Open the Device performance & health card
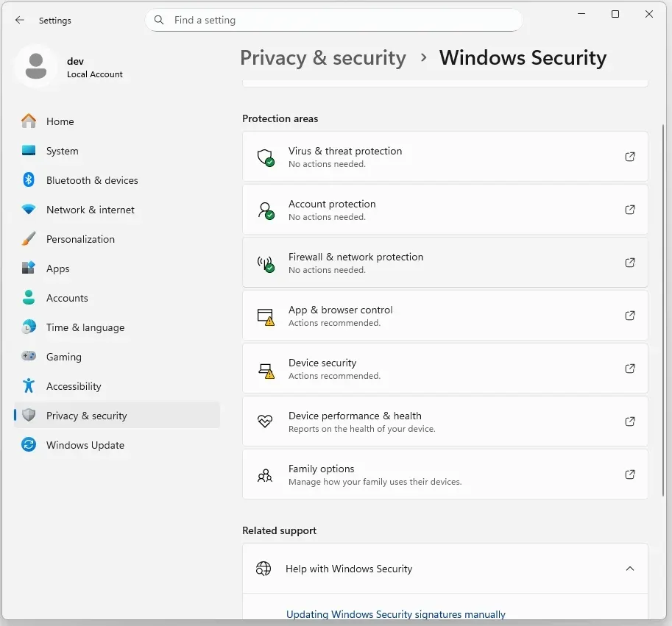Screen dimensions: 672x626 445,422
